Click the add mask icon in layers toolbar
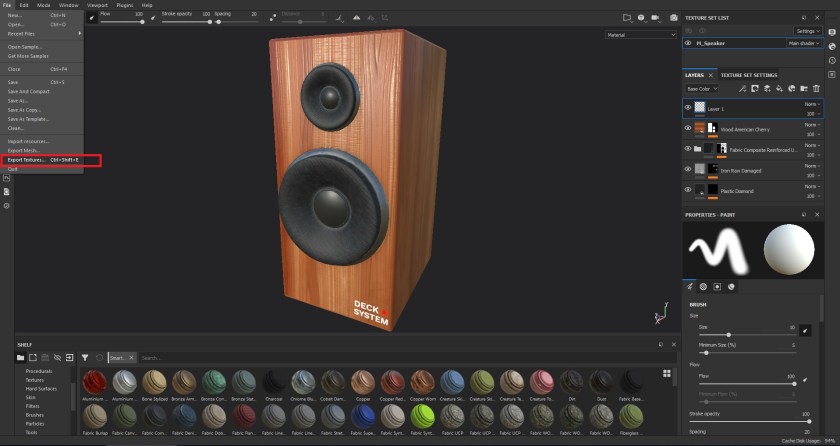Image resolution: width=840 pixels, height=446 pixels. 755,89
